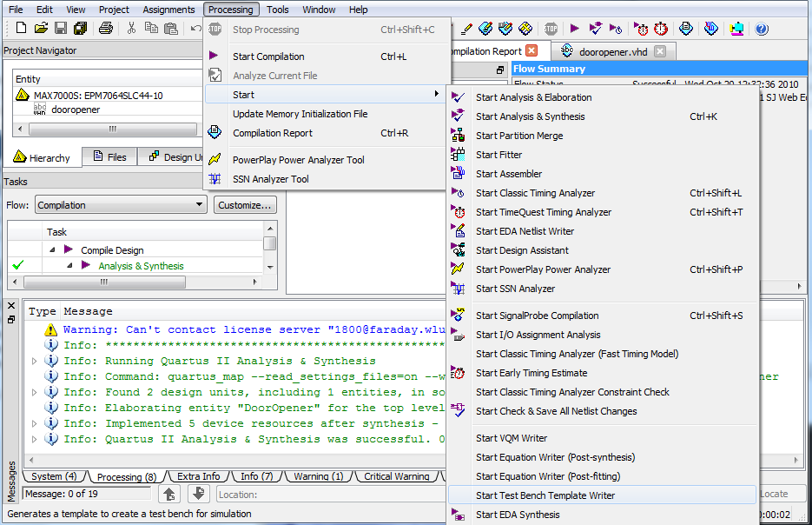Click the Copy icon in toolbar
The width and height of the screenshot is (812, 525).
pyautogui.click(x=151, y=28)
